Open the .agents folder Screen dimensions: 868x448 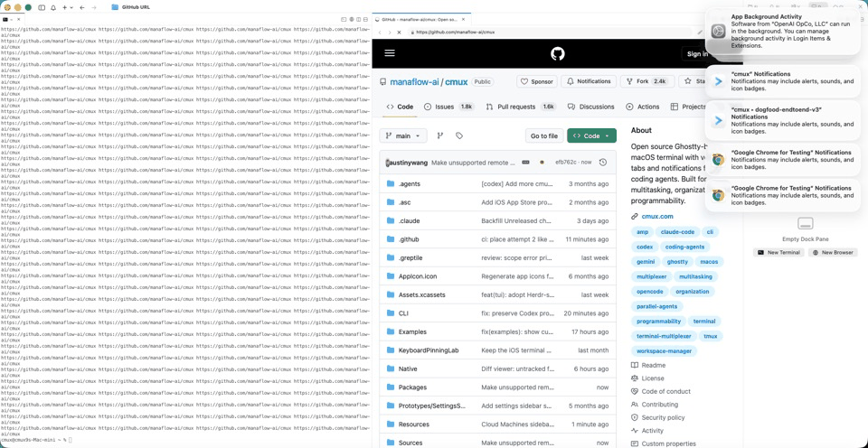(x=409, y=184)
